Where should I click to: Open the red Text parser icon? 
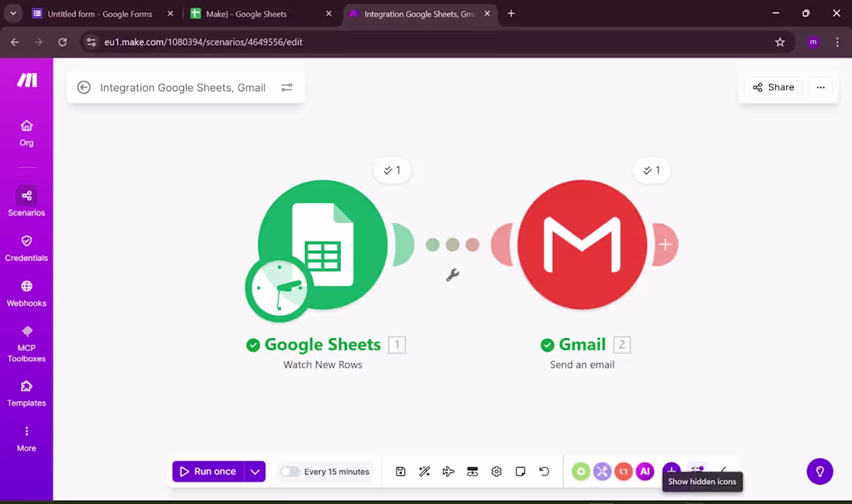point(624,471)
